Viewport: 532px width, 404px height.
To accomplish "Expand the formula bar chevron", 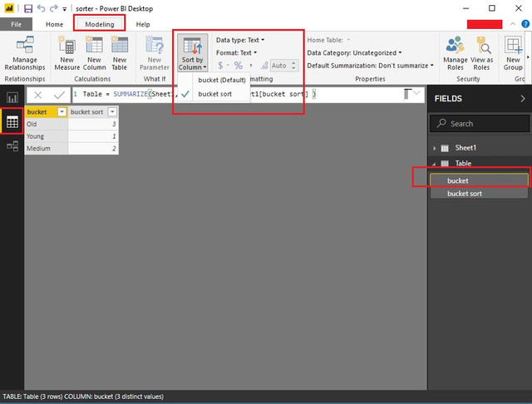I will [x=416, y=93].
